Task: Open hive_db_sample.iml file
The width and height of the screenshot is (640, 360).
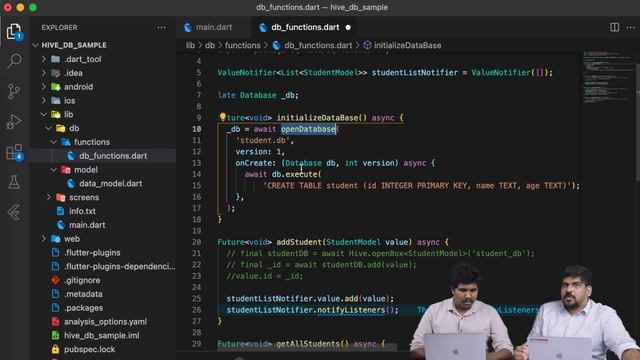Action: pyautogui.click(x=103, y=336)
